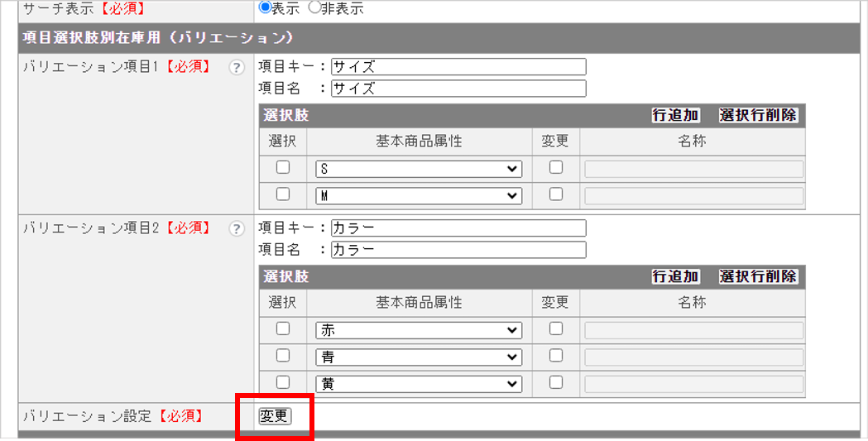Viewport: 868px width, 441px height.
Task: Click 選択行削除 in the カラー choices table
Action: 758,276
